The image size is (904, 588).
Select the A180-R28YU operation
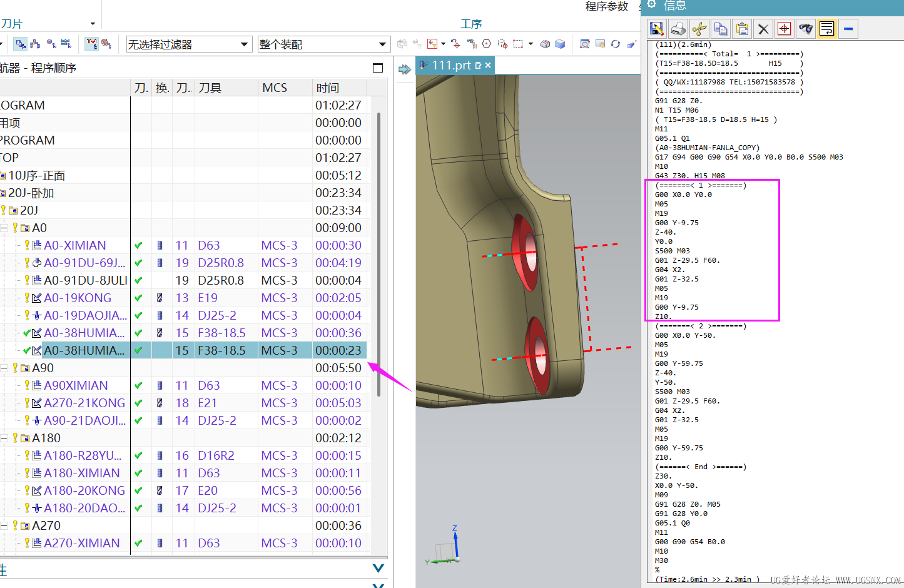pos(83,455)
